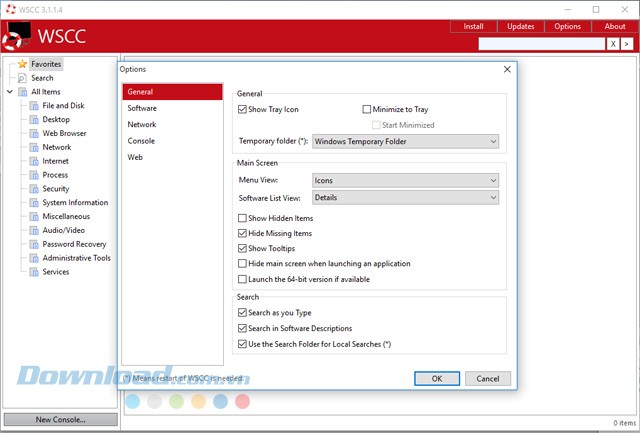Viewport: 640px width, 433px height.
Task: Open the Software List View dropdown
Action: [405, 198]
